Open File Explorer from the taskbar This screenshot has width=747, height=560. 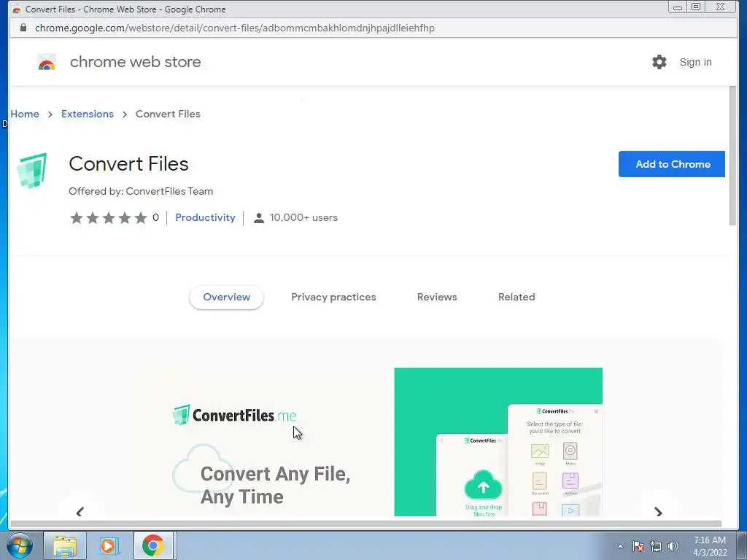pos(65,545)
